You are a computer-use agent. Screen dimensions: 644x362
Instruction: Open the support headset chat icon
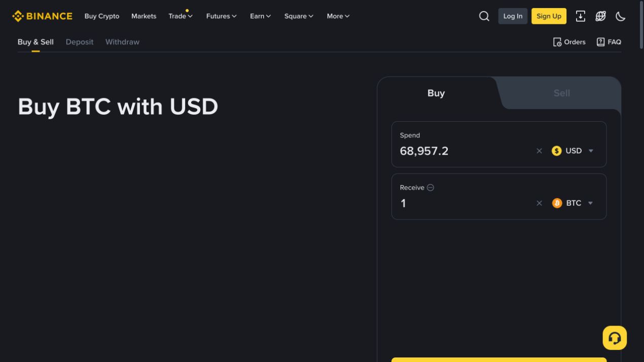point(615,338)
